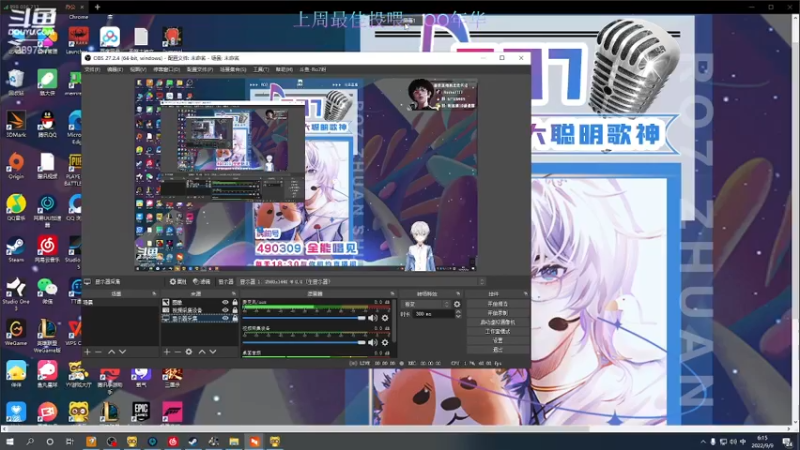Open the notification center in system tray

click(788, 442)
